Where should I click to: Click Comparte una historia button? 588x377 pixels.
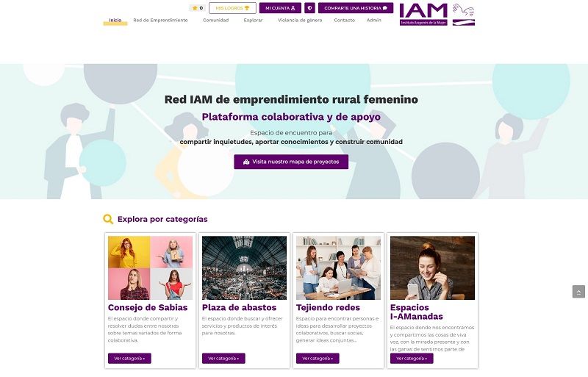pyautogui.click(x=356, y=8)
